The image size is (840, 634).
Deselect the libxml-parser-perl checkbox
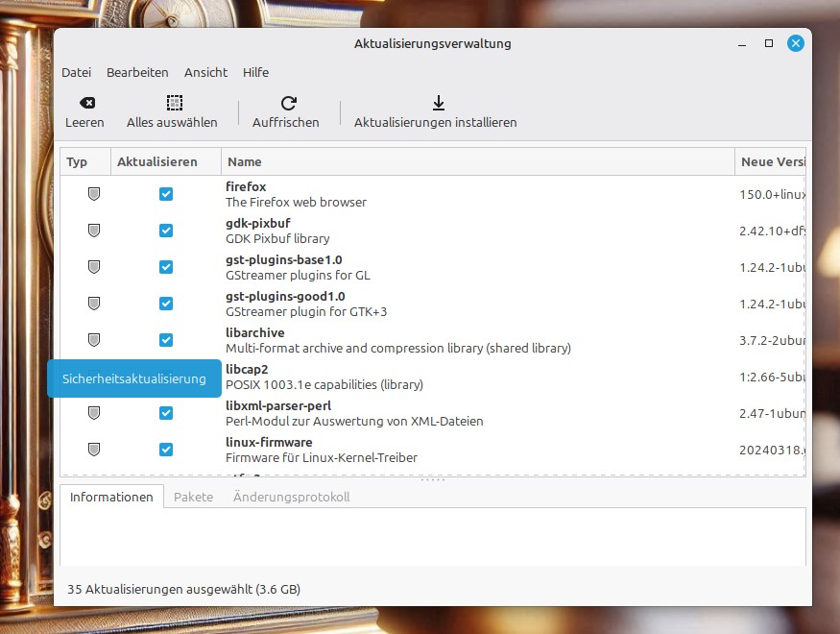(166, 413)
